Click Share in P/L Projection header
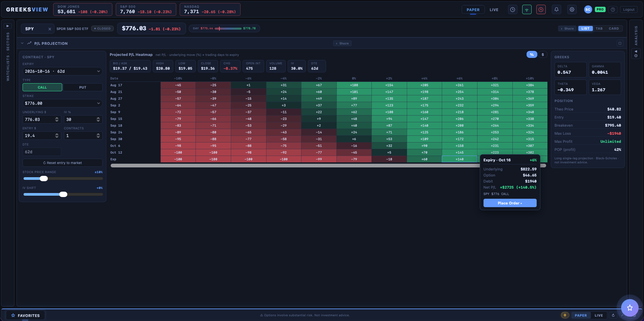The image size is (644, 321). [342, 43]
